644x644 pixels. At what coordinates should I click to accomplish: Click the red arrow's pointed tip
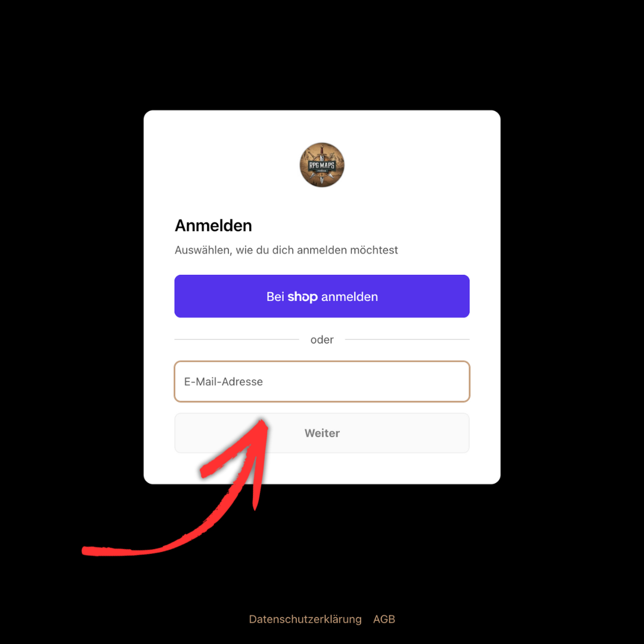point(263,422)
